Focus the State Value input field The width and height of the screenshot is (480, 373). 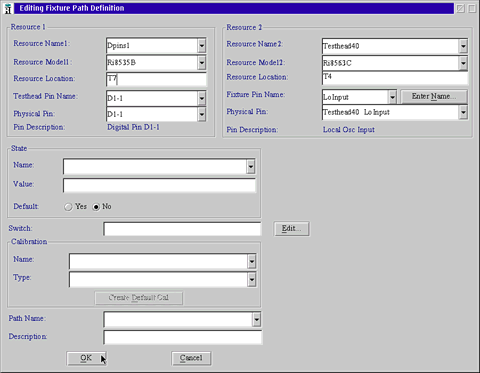159,185
